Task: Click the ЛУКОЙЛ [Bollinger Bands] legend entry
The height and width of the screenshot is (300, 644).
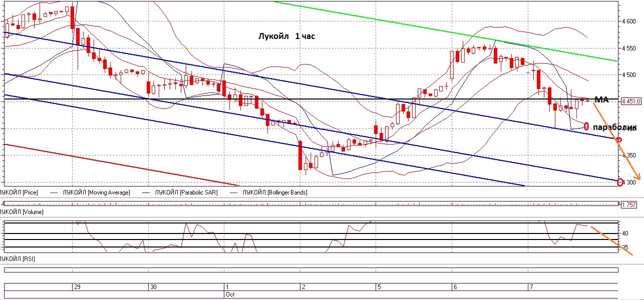Action: [268, 192]
